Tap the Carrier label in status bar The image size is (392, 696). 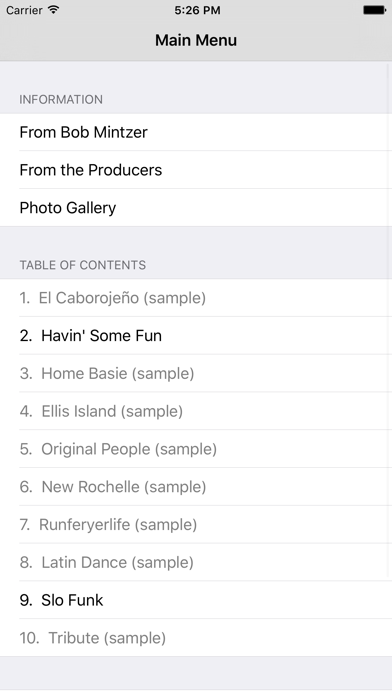click(24, 10)
